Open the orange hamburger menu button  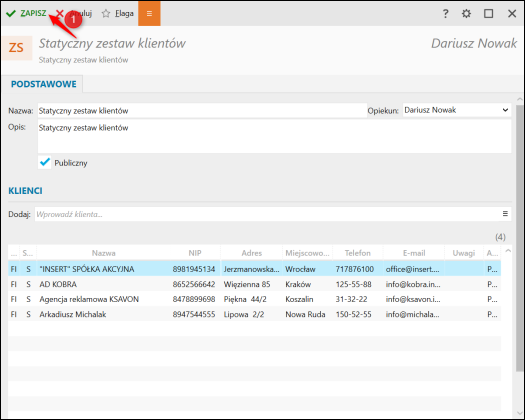tap(149, 13)
